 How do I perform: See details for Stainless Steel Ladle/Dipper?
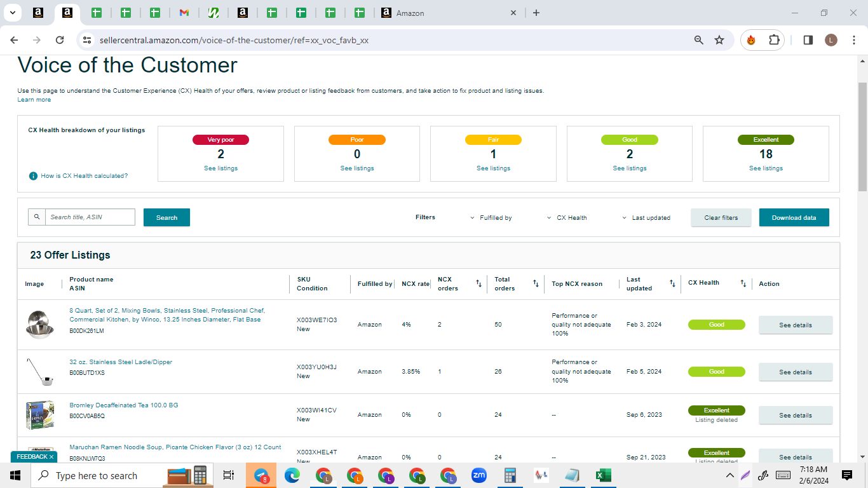(x=796, y=372)
